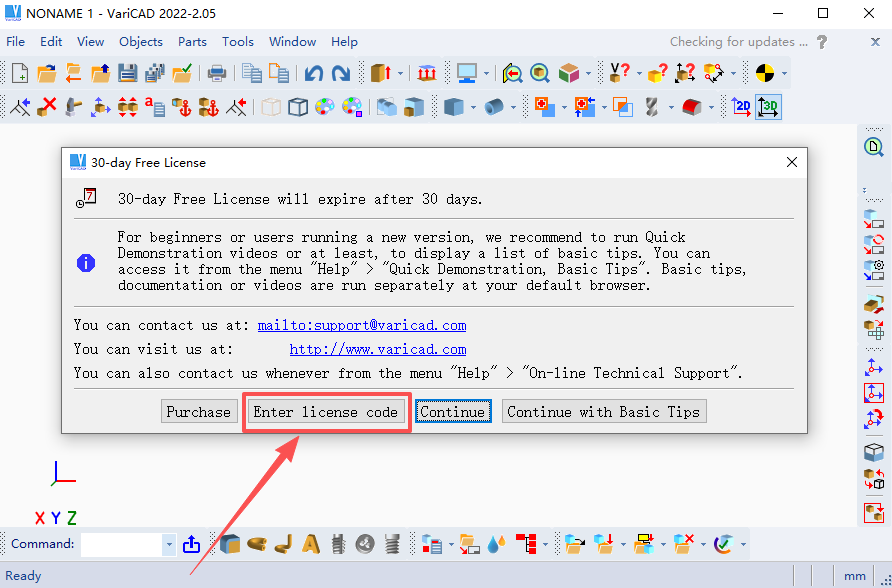Expand dropdown beside the cylinder solid icon

pos(514,106)
